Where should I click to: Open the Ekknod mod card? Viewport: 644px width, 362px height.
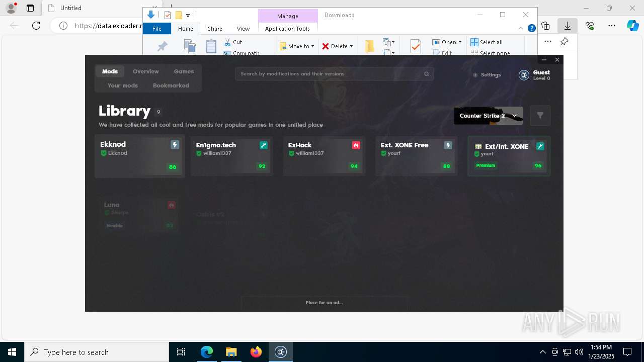(140, 156)
